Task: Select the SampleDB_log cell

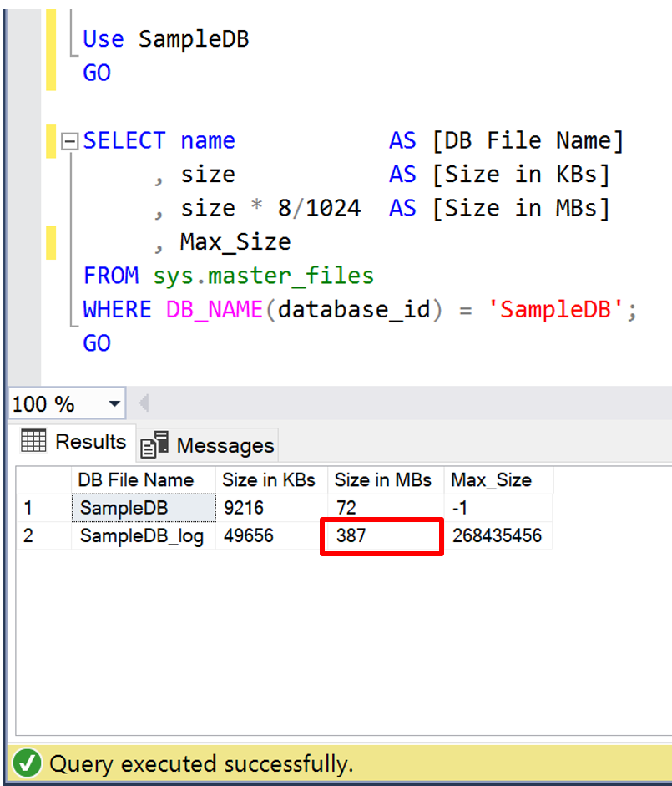Action: (x=142, y=535)
